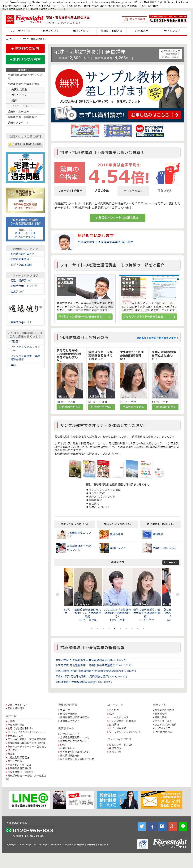
Task: Click the green 無料サンプル教材 button
Action: [x=25, y=59]
